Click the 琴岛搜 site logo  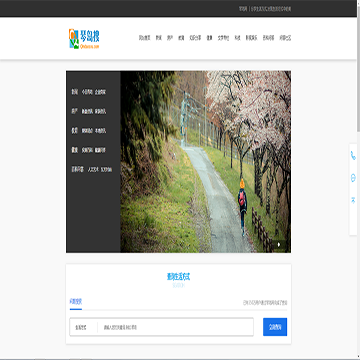click(84, 39)
